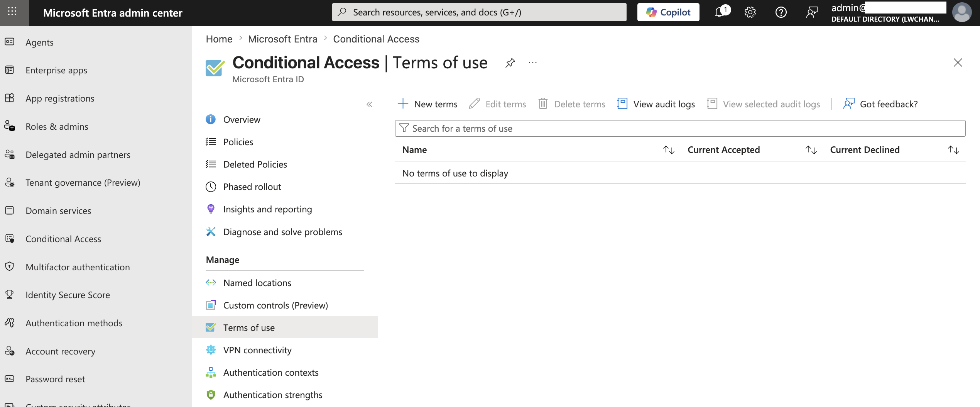Image resolution: width=980 pixels, height=407 pixels.
Task: Click the Insights lightbulb icon
Action: (211, 209)
